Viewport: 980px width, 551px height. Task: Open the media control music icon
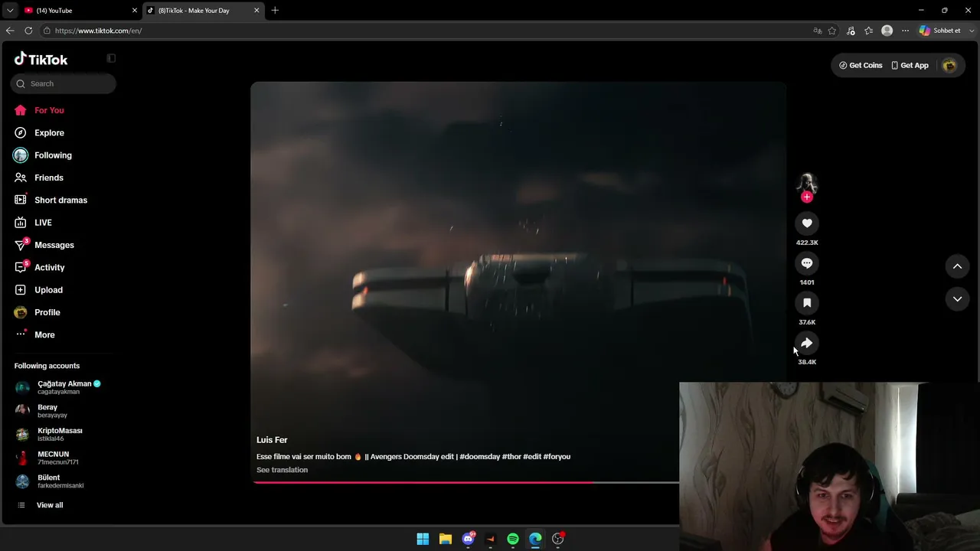coord(851,31)
